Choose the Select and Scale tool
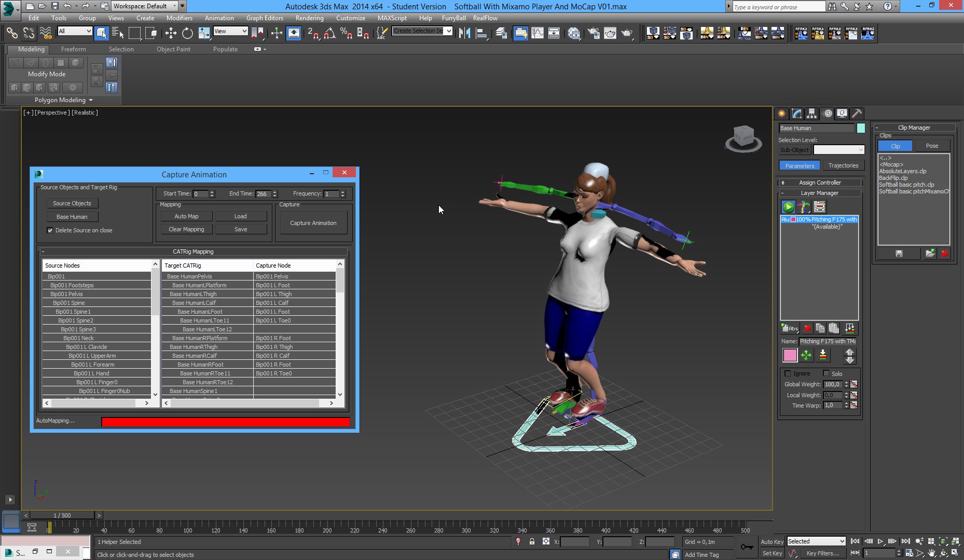The image size is (964, 560). 204,33
